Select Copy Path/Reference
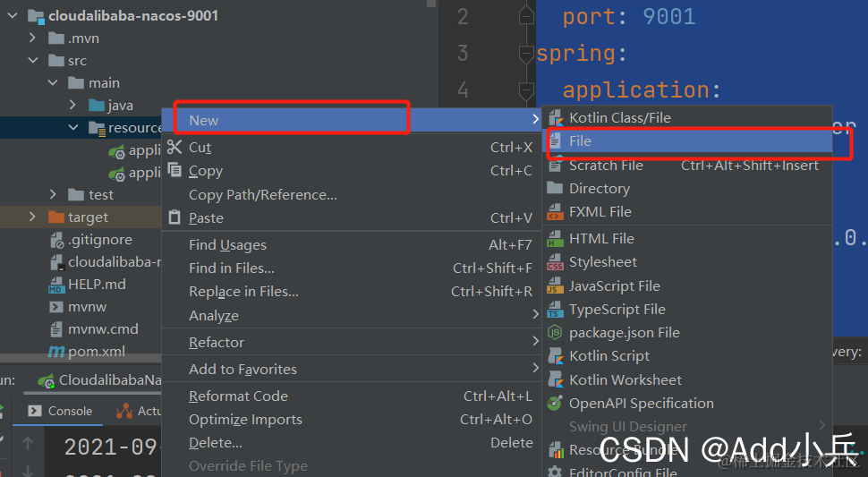 [351, 195]
